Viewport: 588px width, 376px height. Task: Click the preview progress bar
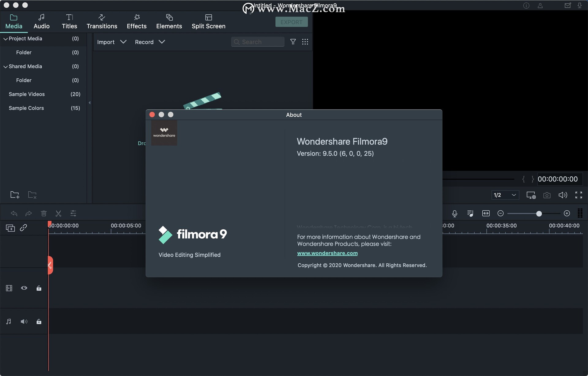478,179
